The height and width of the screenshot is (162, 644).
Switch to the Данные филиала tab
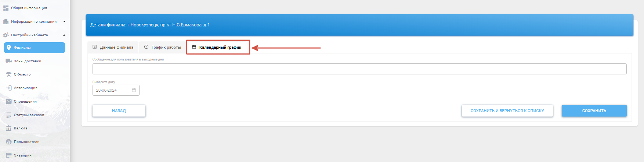[113, 47]
